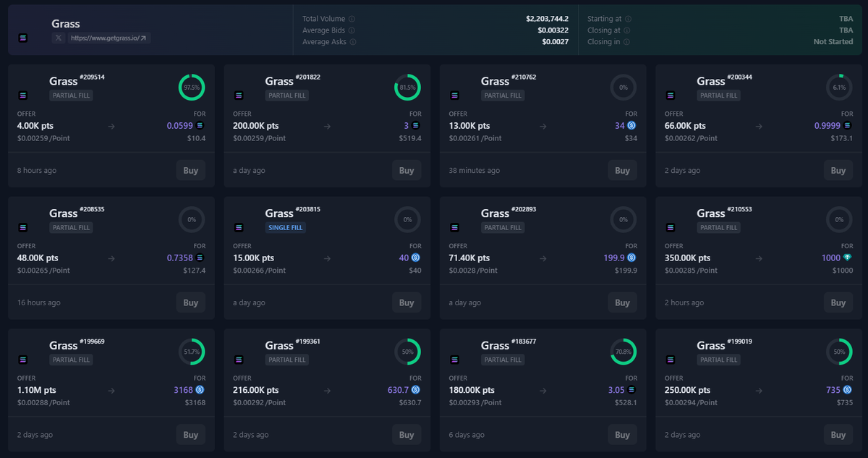This screenshot has height=458, width=868.
Task: Click the 70.8% fill progress ring
Action: tap(624, 352)
